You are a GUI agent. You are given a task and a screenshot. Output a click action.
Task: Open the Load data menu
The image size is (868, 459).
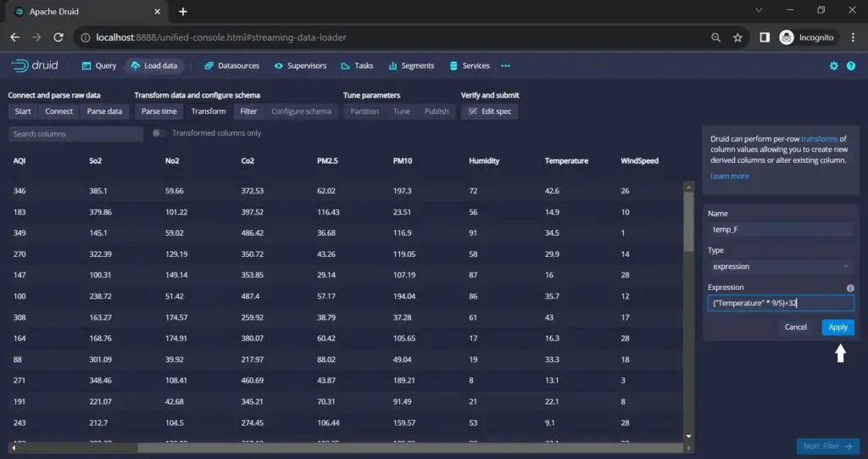[154, 65]
